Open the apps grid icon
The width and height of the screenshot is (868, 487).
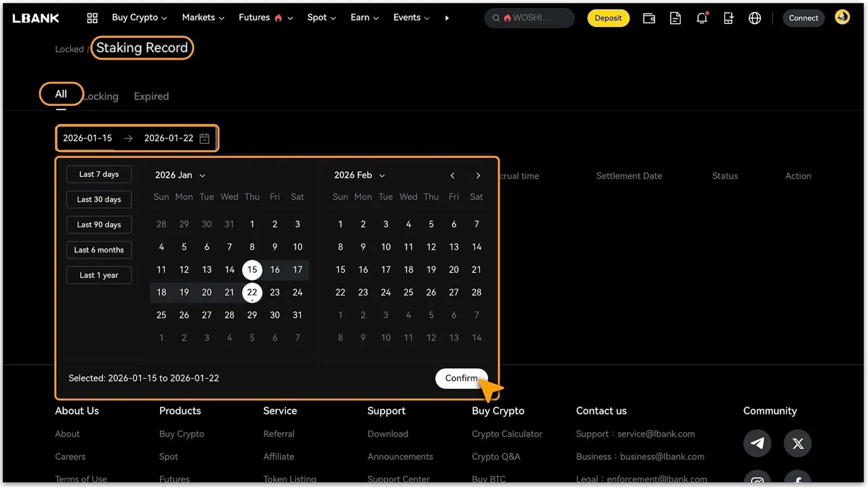[92, 18]
